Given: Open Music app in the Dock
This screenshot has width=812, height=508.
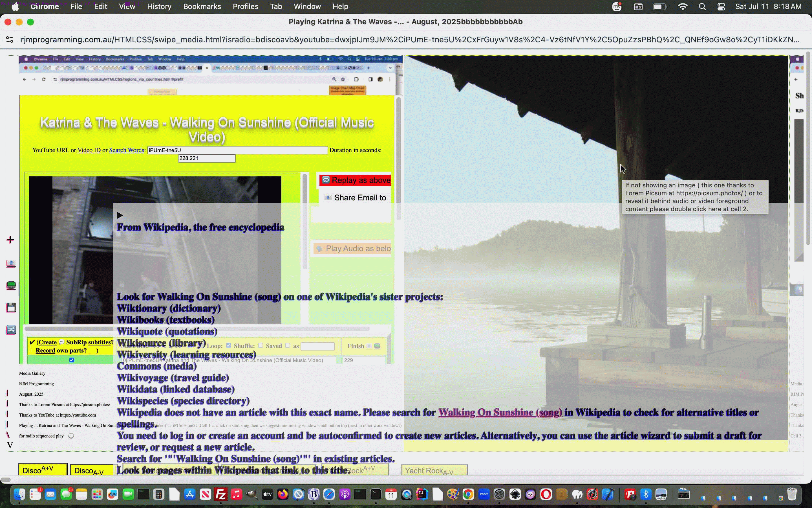Looking at the screenshot, I should pos(236,494).
